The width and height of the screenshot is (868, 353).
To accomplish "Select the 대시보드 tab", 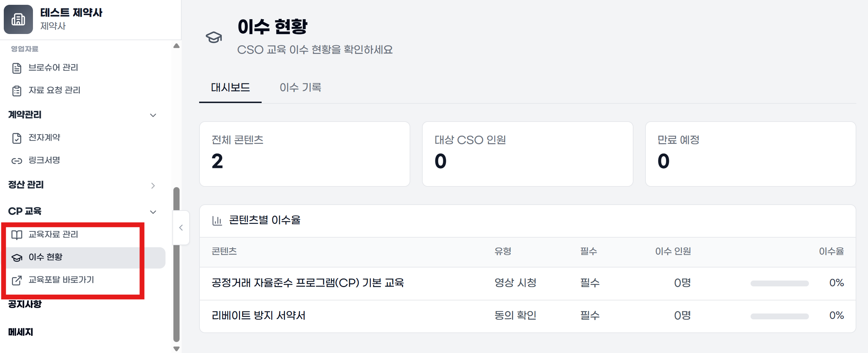I will tap(230, 88).
